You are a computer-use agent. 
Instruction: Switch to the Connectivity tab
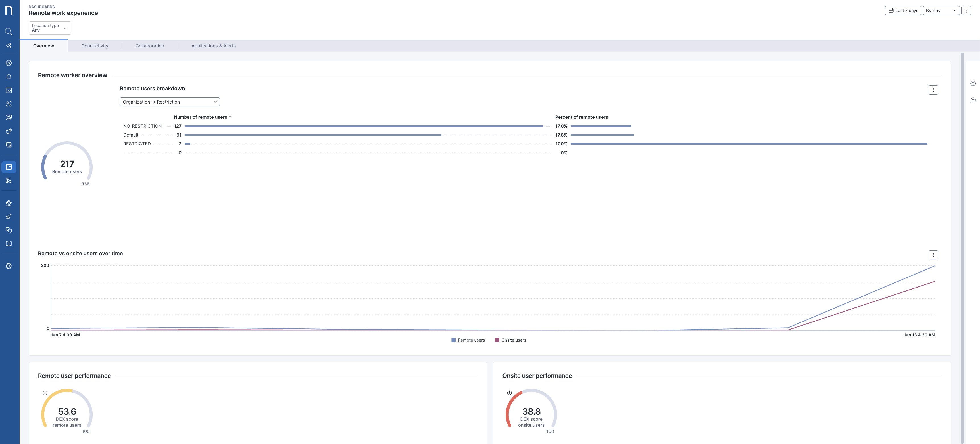95,46
